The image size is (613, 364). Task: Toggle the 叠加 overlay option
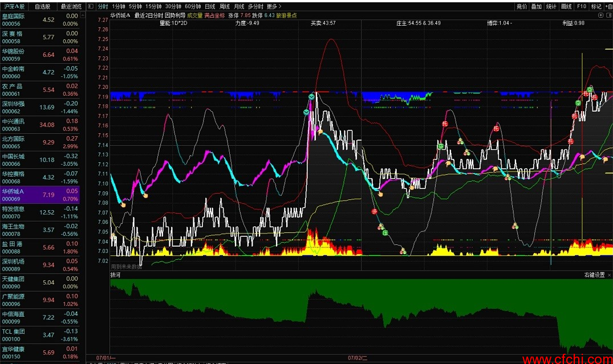537,7
